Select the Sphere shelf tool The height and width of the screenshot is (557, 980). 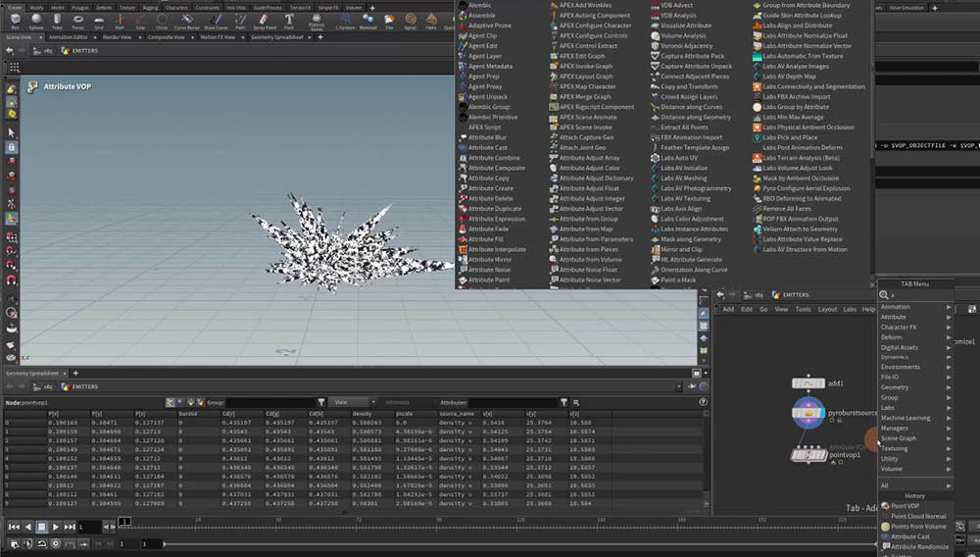coord(36,20)
